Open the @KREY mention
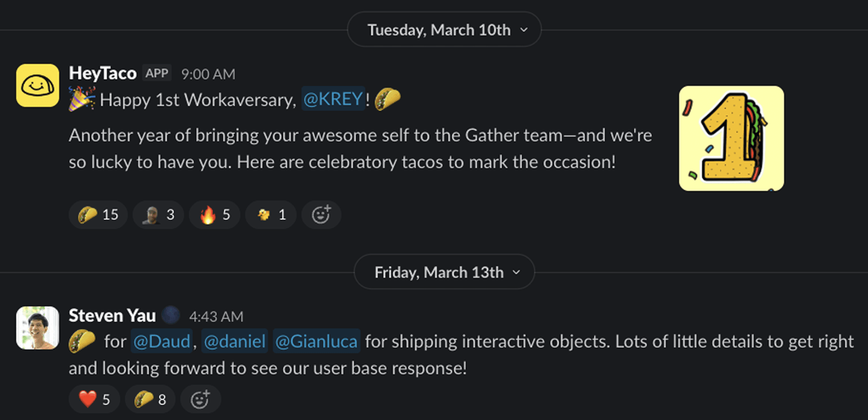Screen dimensions: 868x420 coord(333,99)
